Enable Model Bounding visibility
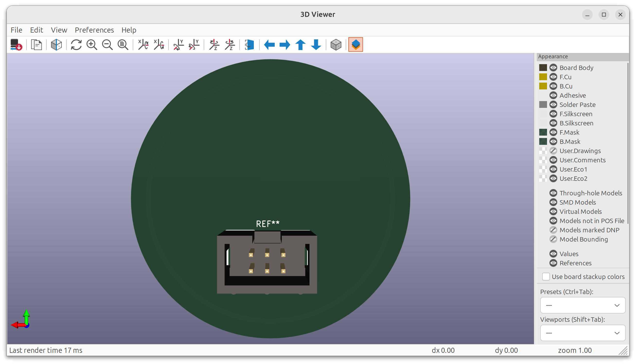Screen dimensions: 636x364 pos(553,240)
